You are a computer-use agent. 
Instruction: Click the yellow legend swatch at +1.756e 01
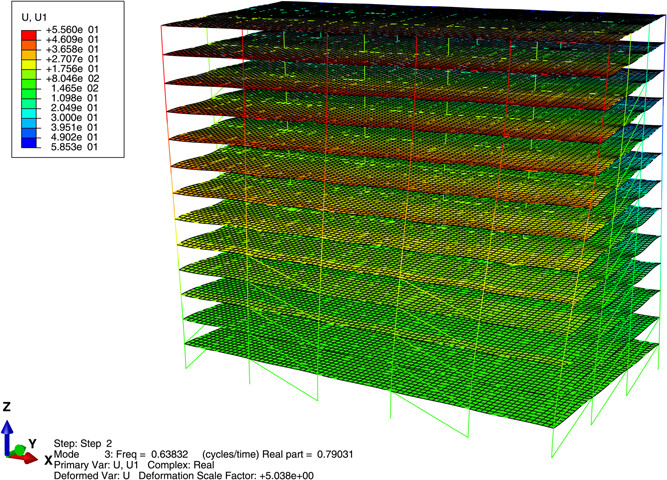29,64
